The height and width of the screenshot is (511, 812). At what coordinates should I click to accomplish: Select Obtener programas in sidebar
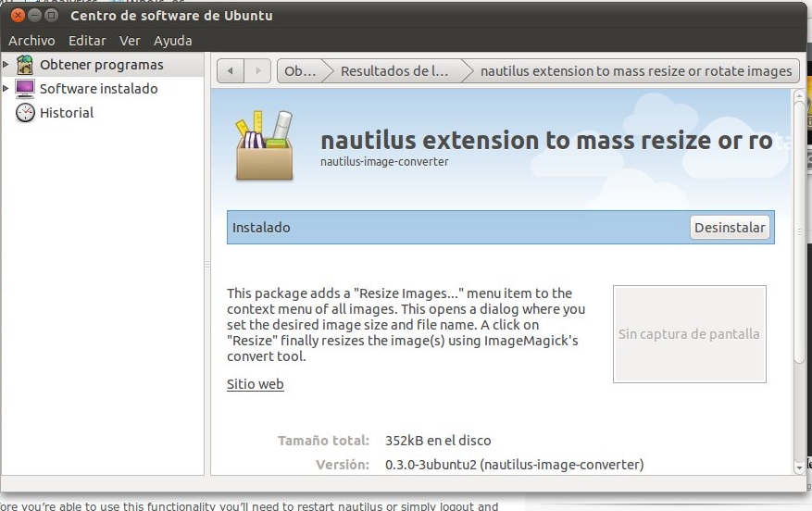102,65
